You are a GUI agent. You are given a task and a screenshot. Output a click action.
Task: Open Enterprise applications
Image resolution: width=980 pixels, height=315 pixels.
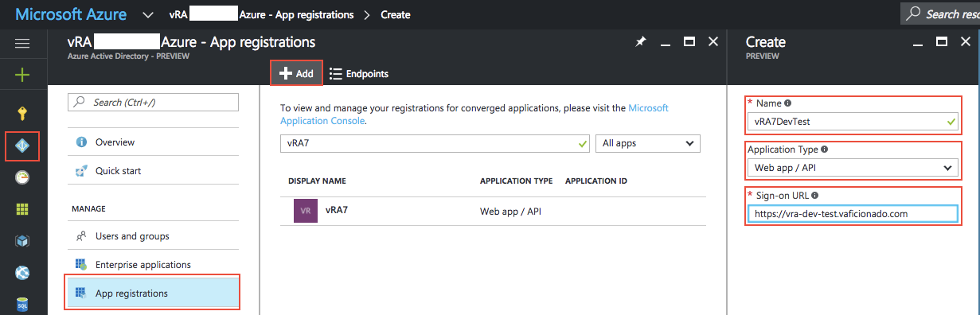pyautogui.click(x=153, y=264)
